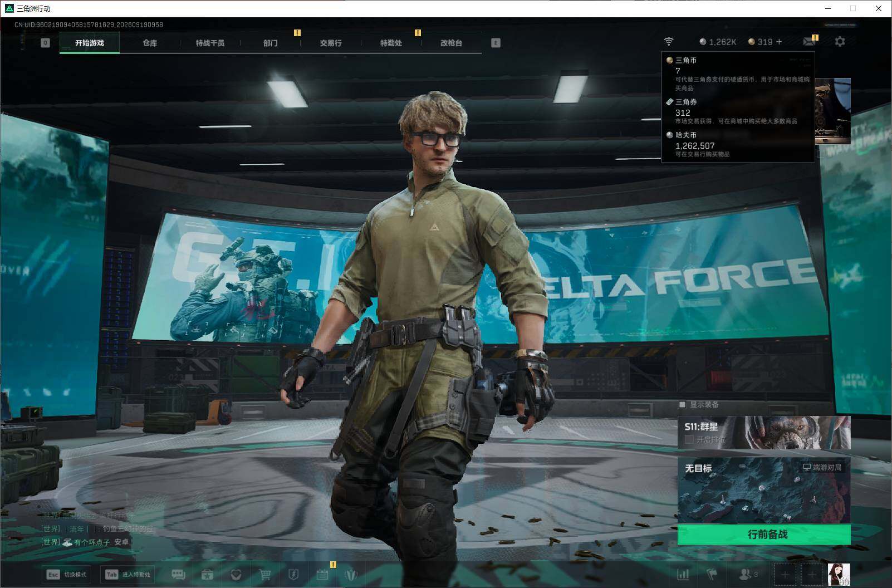Switch to the 特战干员 tab
892x588 pixels.
(210, 43)
